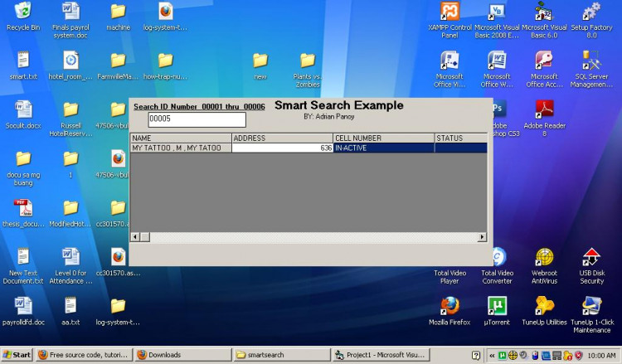Switch to the Downloads taskbar window
This screenshot has width=622, height=364.
182,355
